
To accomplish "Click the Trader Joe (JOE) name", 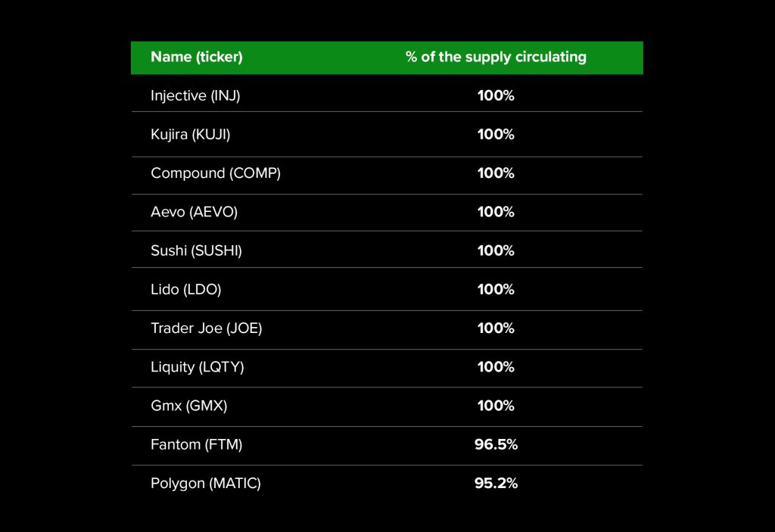I will pyautogui.click(x=206, y=328).
